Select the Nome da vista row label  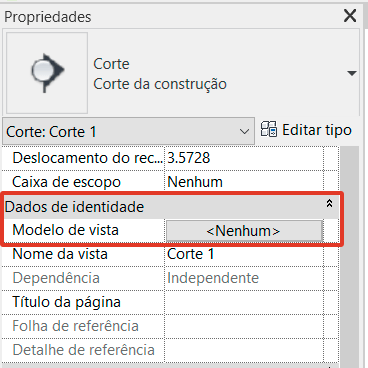pyautogui.click(x=60, y=254)
